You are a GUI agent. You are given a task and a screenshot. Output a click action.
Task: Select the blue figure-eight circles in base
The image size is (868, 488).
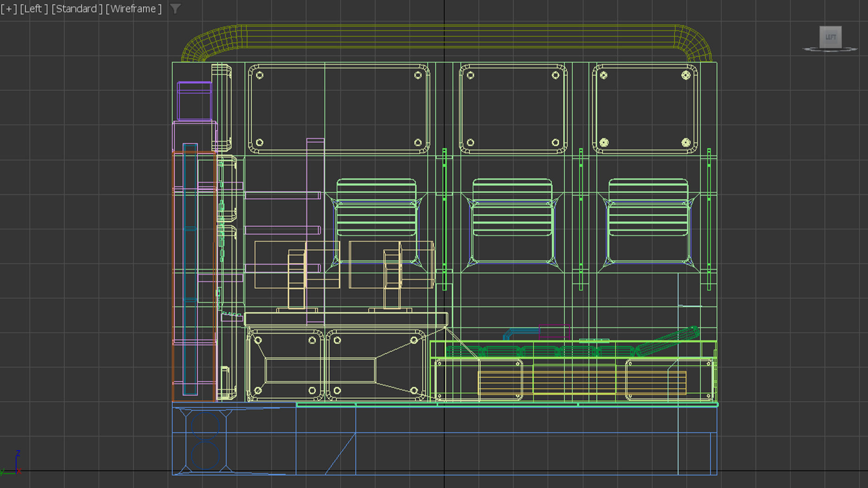coord(206,441)
